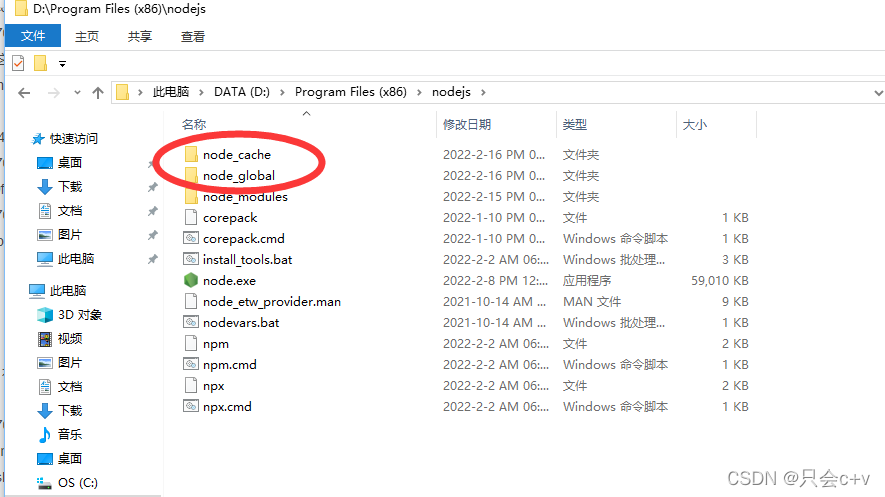This screenshot has width=885, height=497.
Task: Select the npm.cmd script icon
Action: pyautogui.click(x=191, y=364)
